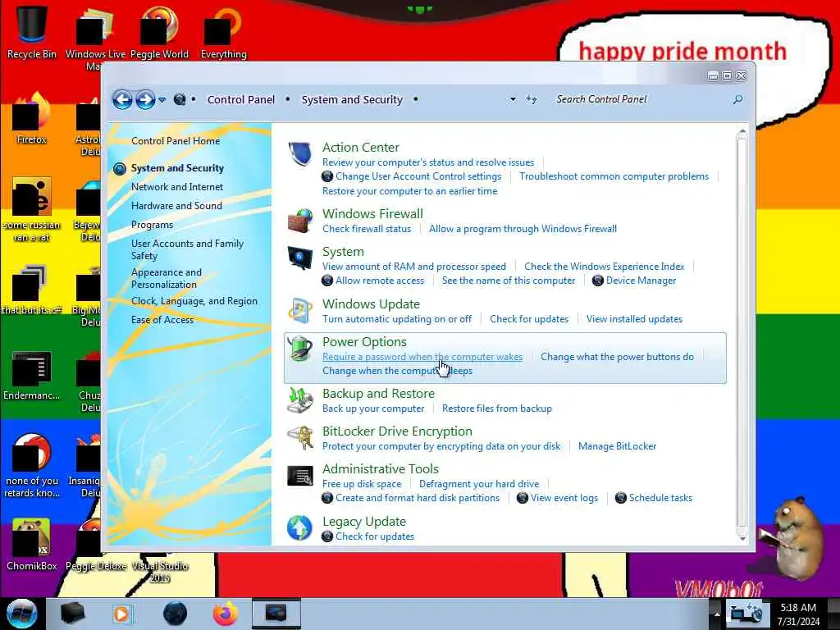Click the Windows Start orb
This screenshot has width=840, height=630.
coord(22,614)
